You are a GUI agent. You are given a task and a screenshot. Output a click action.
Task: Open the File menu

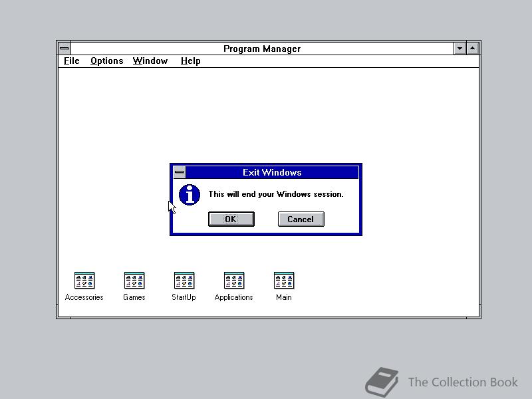pos(72,61)
